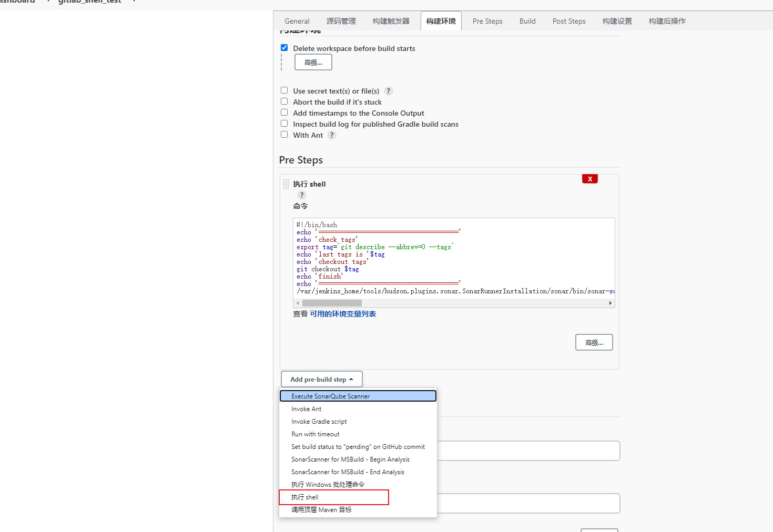The image size is (773, 532).
Task: Switch to the General tab
Action: pyautogui.click(x=297, y=21)
